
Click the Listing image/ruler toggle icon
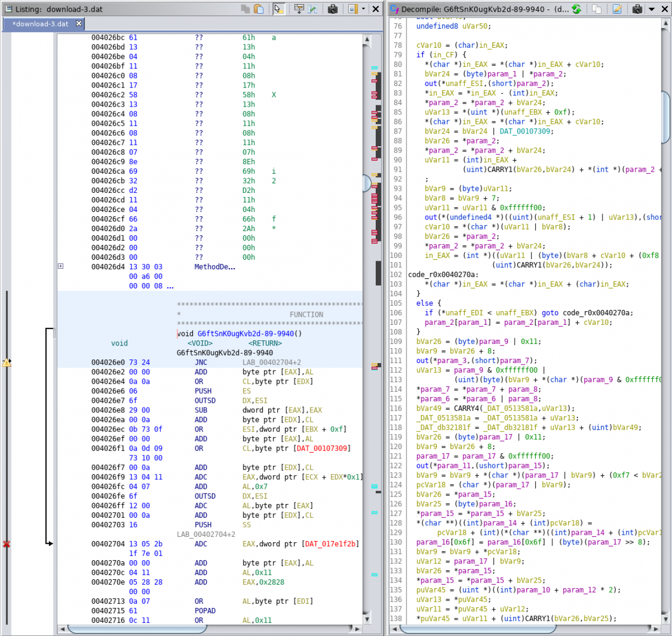pos(353,9)
